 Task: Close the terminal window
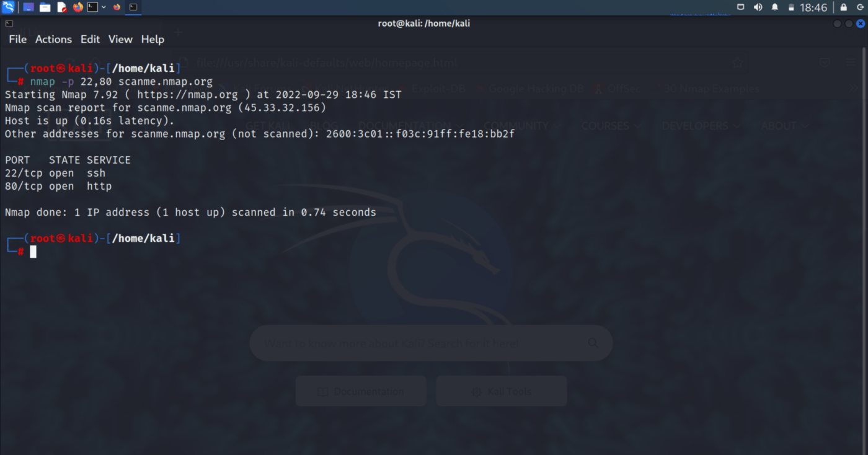point(861,24)
